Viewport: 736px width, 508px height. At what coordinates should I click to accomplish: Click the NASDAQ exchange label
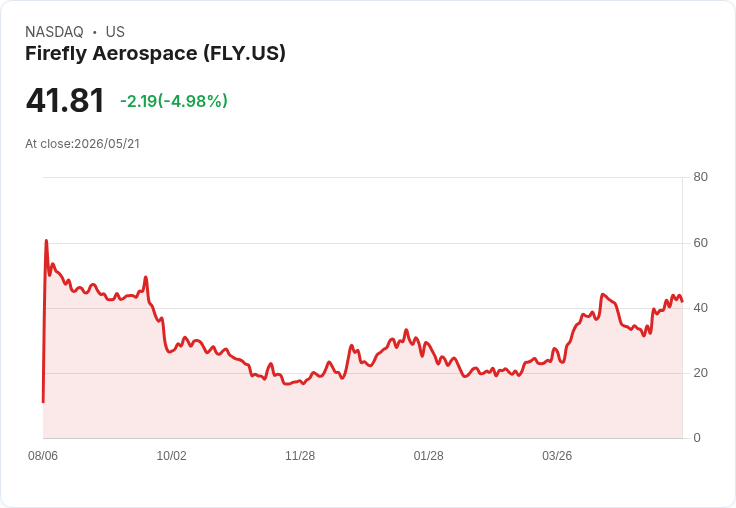point(54,32)
